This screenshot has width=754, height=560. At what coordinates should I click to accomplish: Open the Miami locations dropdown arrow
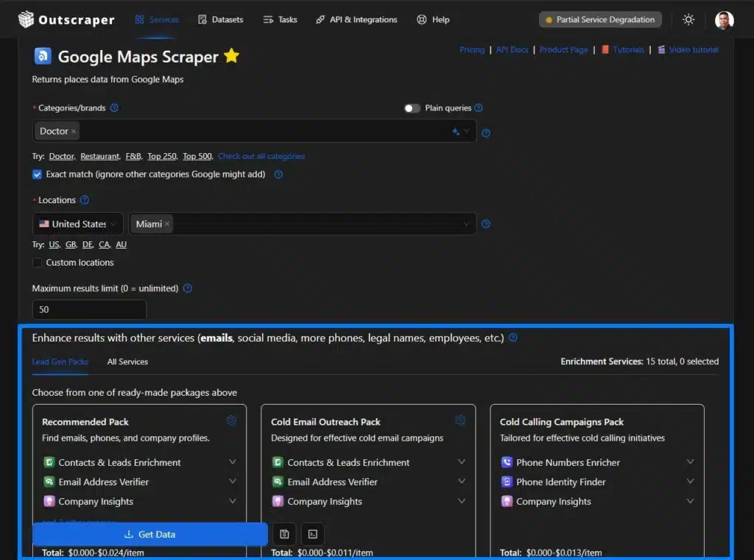(x=466, y=224)
